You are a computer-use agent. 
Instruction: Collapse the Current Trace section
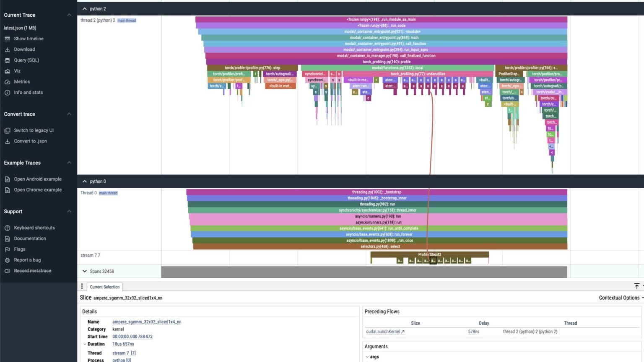point(69,15)
